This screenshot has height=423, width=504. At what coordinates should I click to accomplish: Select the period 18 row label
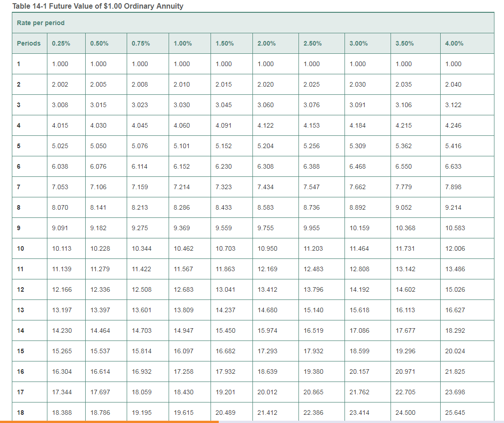[x=21, y=413]
